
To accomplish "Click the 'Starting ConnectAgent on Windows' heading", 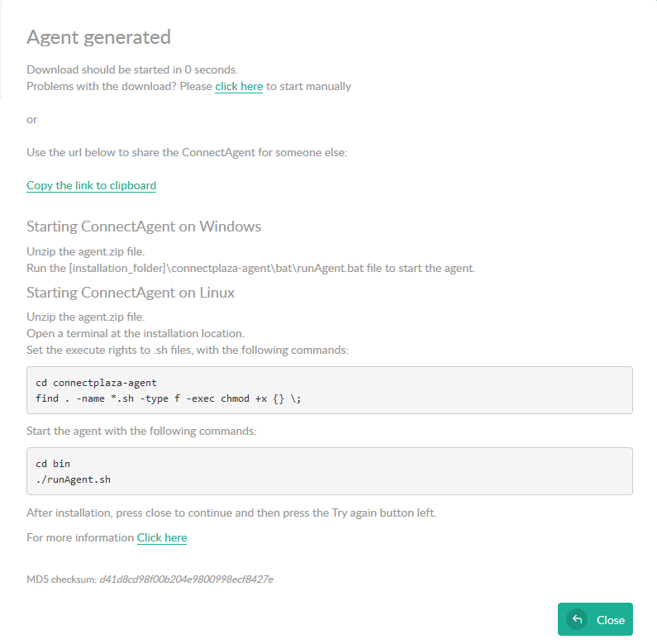I will click(x=144, y=227).
